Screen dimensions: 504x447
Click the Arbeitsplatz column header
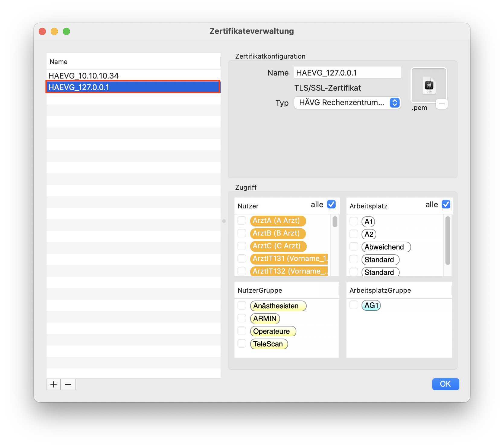tap(368, 206)
